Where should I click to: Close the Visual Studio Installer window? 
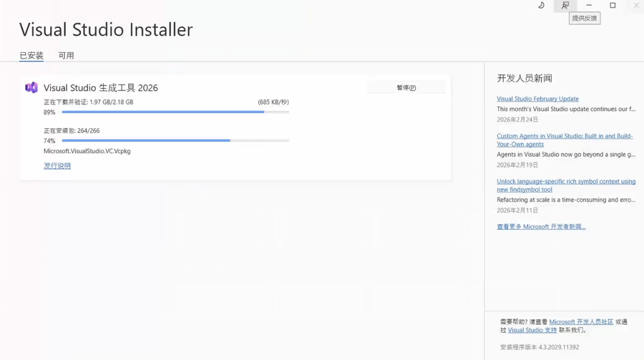point(636,6)
